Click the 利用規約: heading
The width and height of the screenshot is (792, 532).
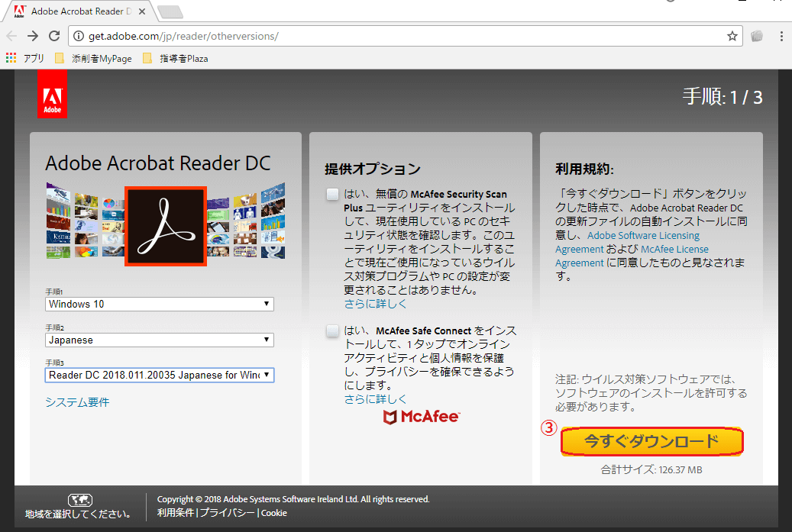tap(584, 169)
